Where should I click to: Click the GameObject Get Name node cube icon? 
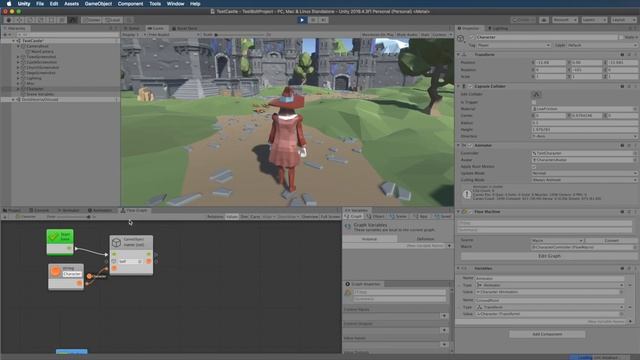pos(116,242)
